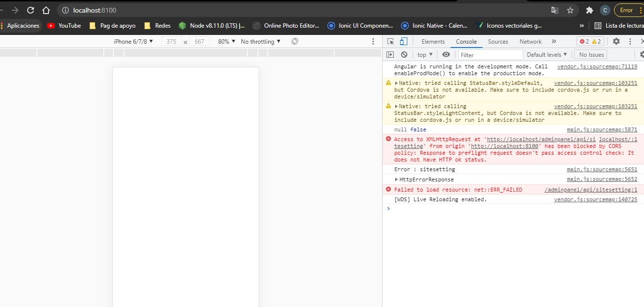Create live expression with eye icon

[x=446, y=55]
